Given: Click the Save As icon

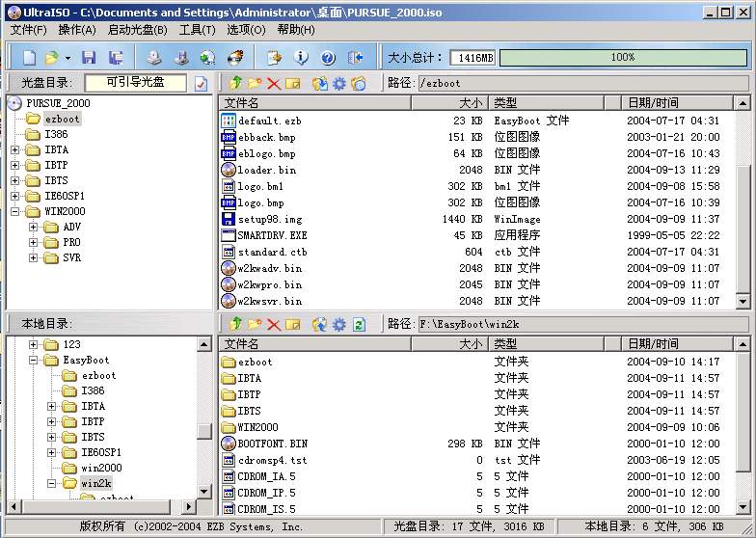Looking at the screenshot, I should click(116, 58).
